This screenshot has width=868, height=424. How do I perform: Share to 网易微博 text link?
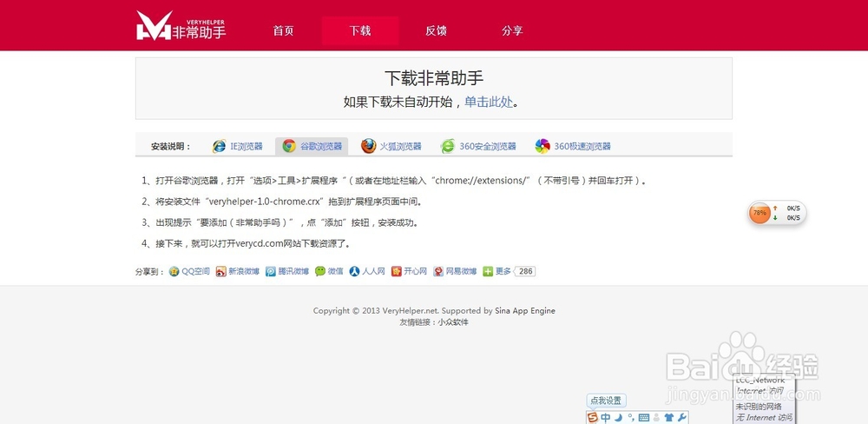(461, 272)
